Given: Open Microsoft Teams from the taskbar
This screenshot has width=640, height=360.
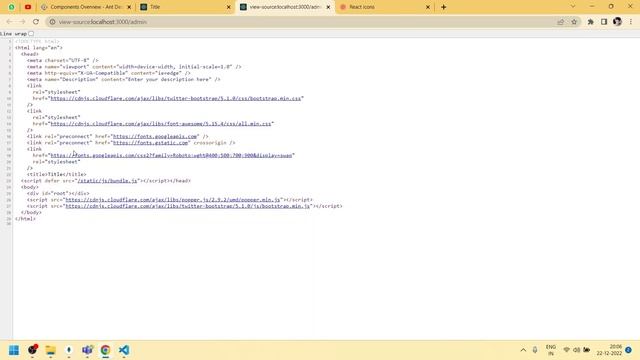Looking at the screenshot, I should click(x=87, y=350).
